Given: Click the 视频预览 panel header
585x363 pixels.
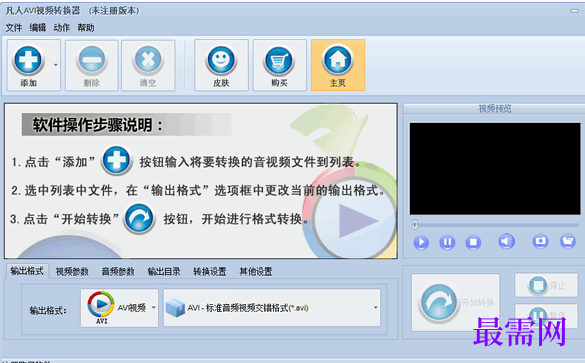Looking at the screenshot, I should coord(495,109).
